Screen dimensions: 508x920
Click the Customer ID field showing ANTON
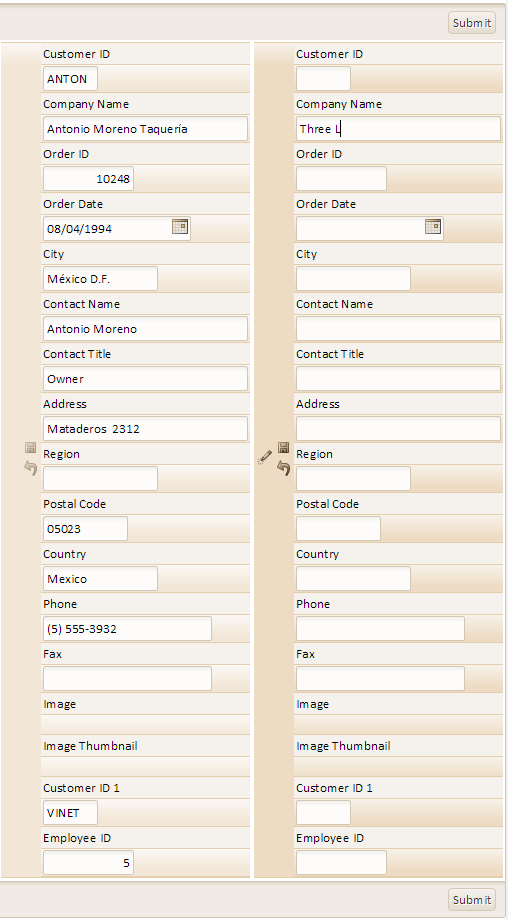[x=70, y=79]
